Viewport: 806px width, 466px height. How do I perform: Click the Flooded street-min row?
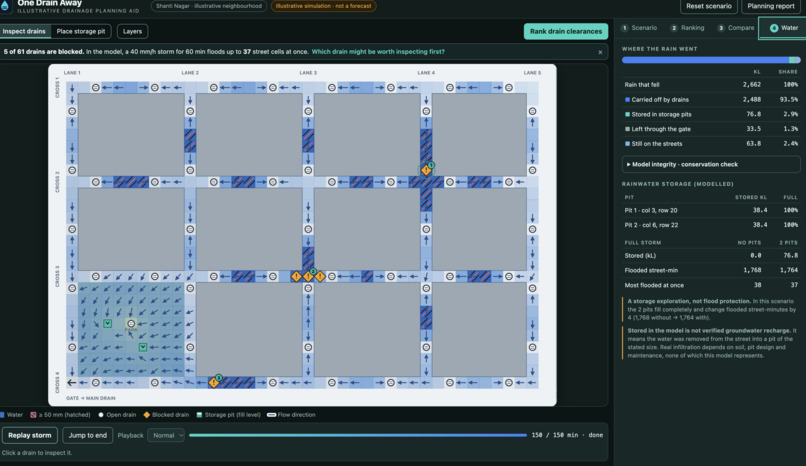coord(711,270)
